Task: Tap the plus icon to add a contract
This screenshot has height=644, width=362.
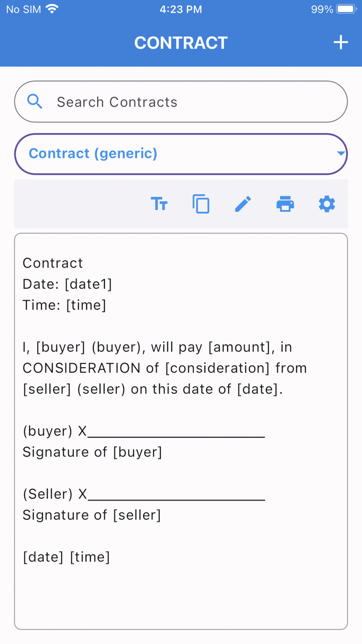Action: coord(341,42)
